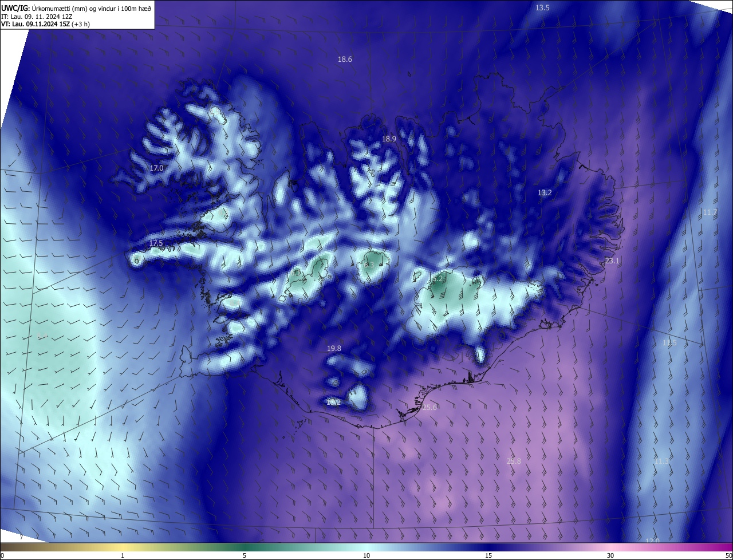This screenshot has width=733, height=560.
Task: Select the 19.8 value in south Iceland
Action: click(x=334, y=349)
